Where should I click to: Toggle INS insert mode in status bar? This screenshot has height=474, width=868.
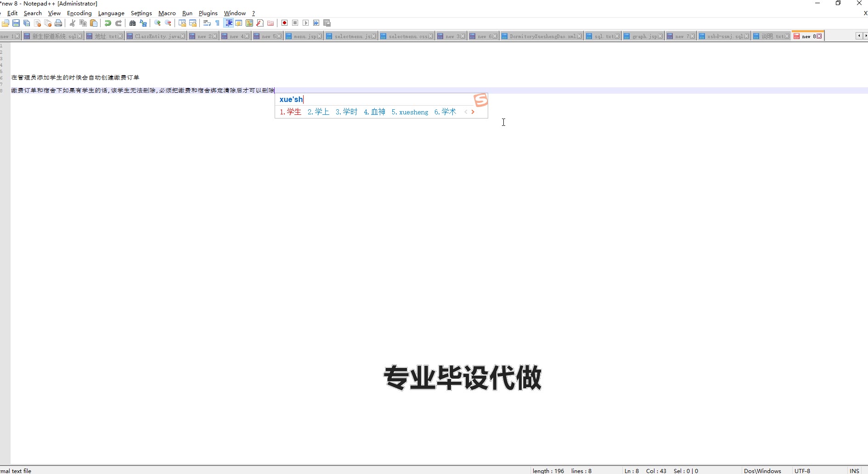(x=854, y=471)
